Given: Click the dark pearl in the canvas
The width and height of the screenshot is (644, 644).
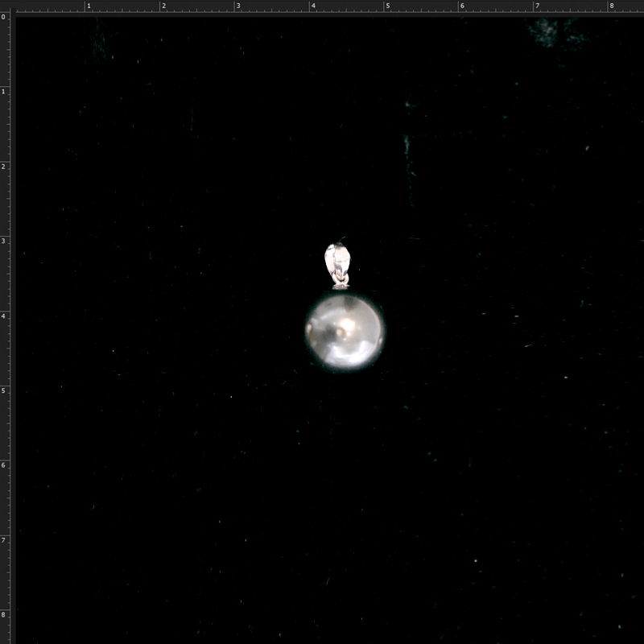Looking at the screenshot, I should tap(345, 331).
